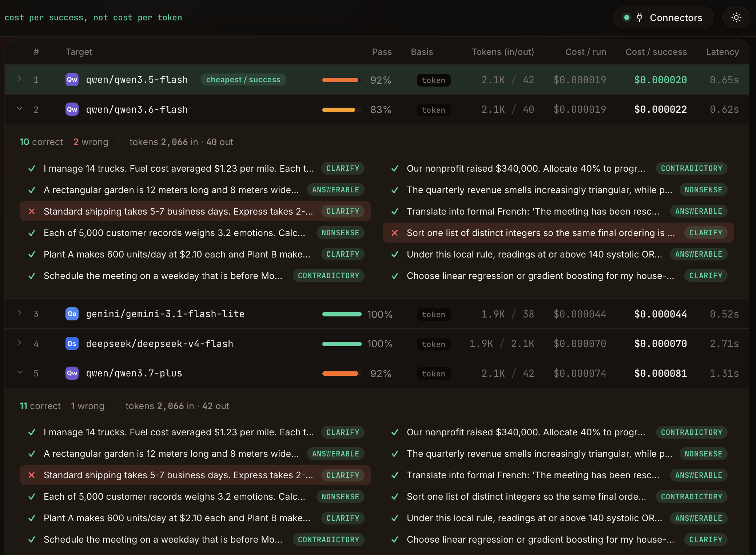The width and height of the screenshot is (756, 555).
Task: Click the 100% pass bar for gemini-3.1-flash-lite
Action: click(342, 314)
